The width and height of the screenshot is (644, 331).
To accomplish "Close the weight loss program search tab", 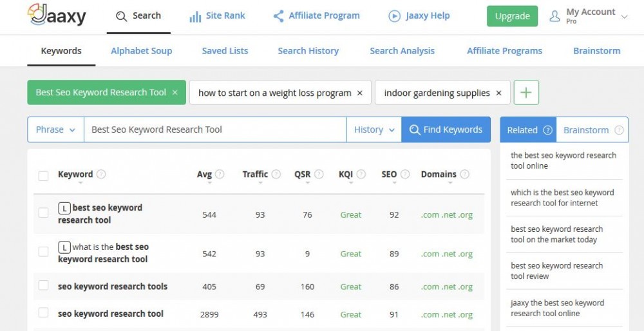I will click(x=360, y=93).
